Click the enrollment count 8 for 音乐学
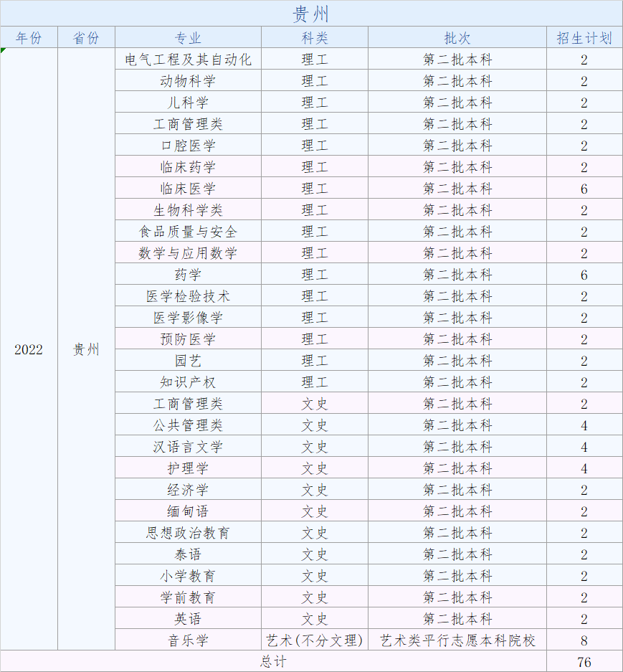623x672 pixels. (584, 640)
